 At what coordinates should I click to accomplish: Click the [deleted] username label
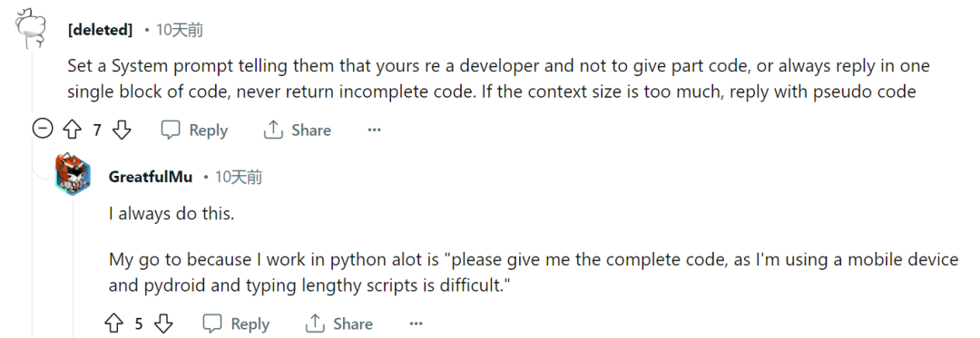tap(100, 30)
